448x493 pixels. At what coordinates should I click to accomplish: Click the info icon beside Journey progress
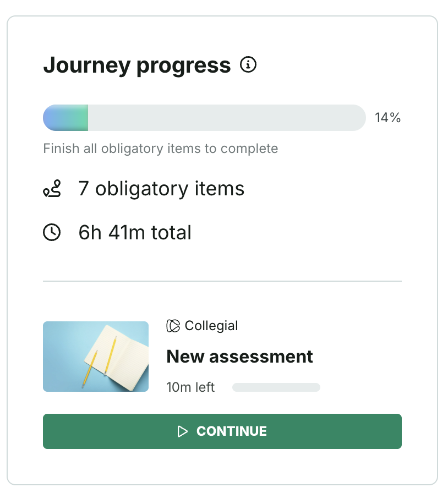coord(248,65)
